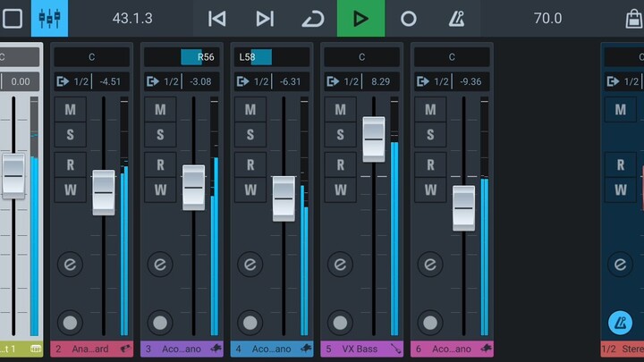The height and width of the screenshot is (362, 644).
Task: Open output routing 1/2 on track 4
Action: point(251,81)
